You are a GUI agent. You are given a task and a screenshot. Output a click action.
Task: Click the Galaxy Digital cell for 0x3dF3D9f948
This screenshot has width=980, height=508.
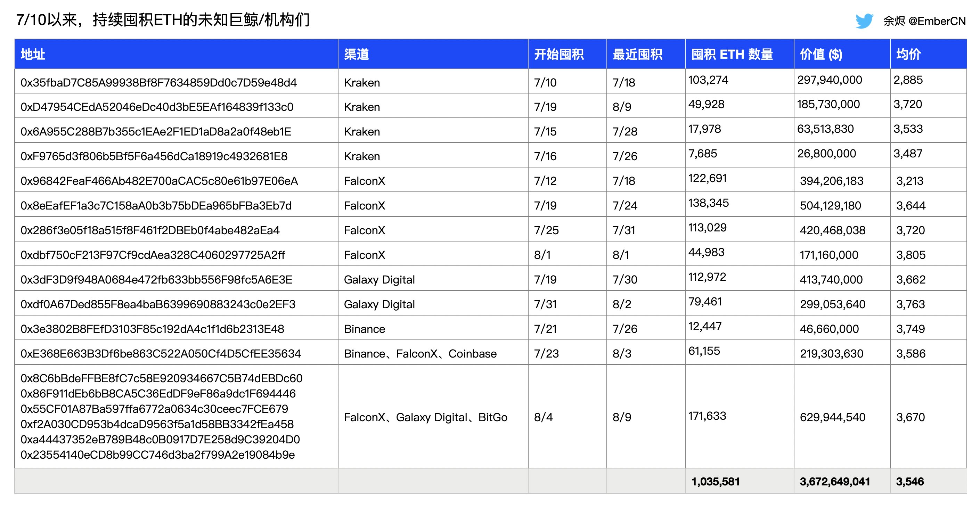pos(379,279)
